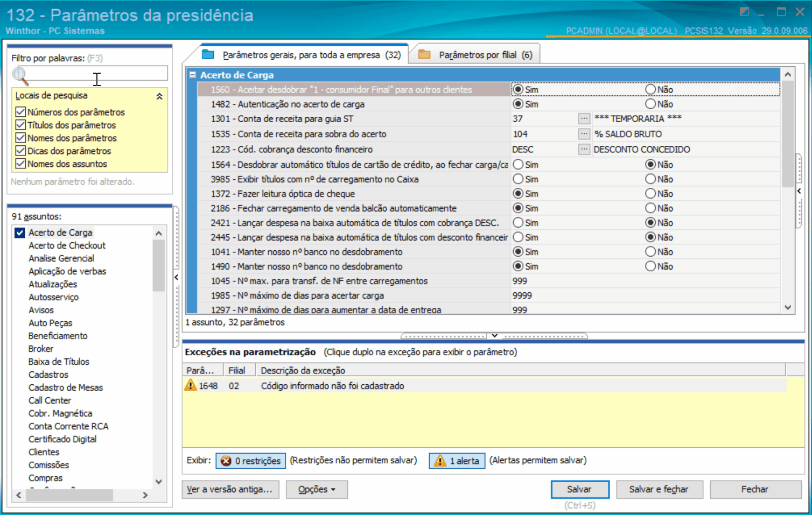Click the Fechar button
This screenshot has height=515, width=812.
pyautogui.click(x=755, y=489)
